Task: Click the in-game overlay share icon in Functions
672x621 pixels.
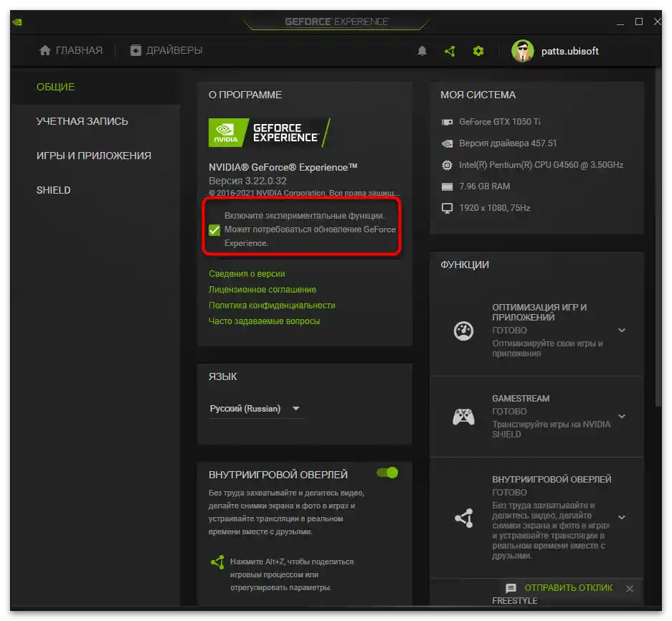Action: (464, 518)
